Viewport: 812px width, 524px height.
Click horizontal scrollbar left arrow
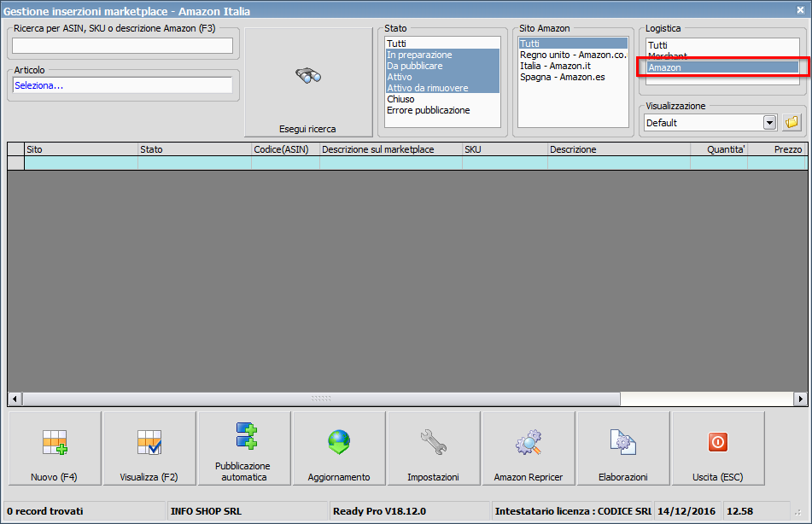(x=15, y=399)
